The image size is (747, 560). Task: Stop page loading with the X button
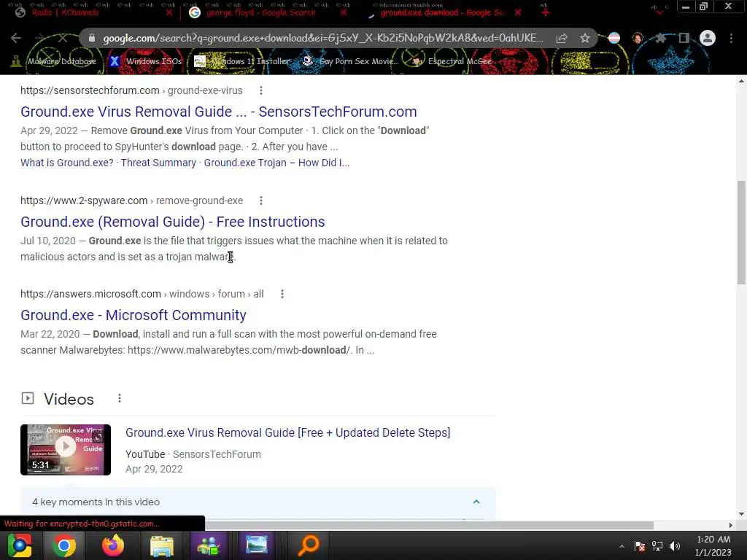(x=63, y=38)
